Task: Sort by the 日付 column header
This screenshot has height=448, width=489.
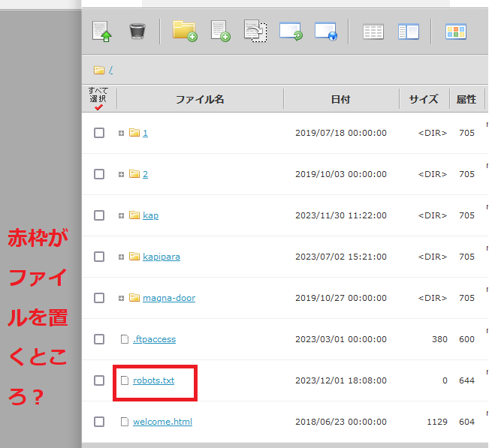Action: click(340, 99)
